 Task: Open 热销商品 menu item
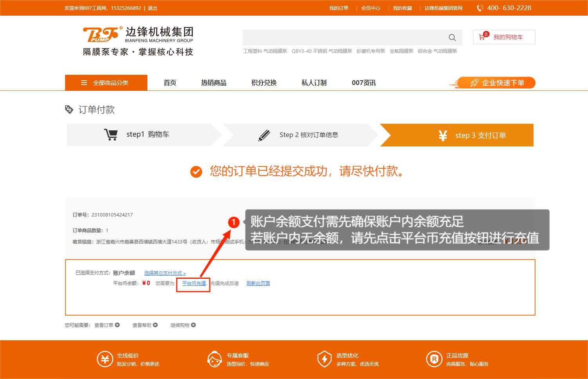[x=214, y=83]
